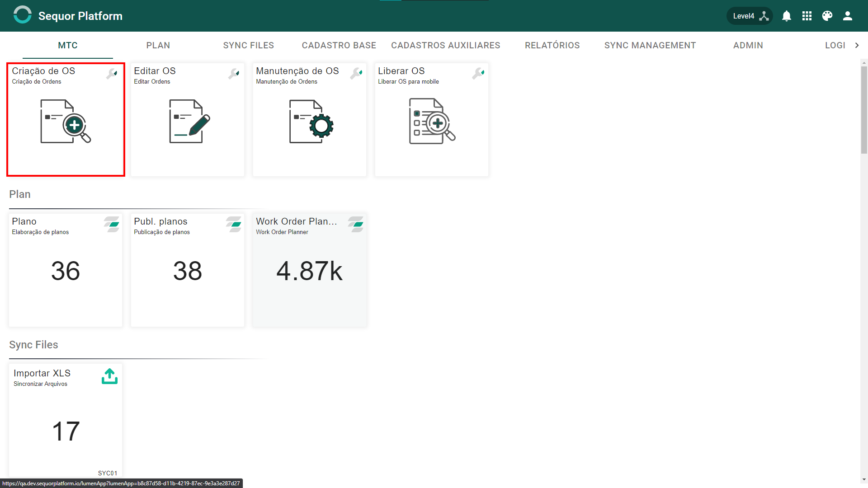Viewport: 868px width, 488px height.
Task: Click wrench icon on Editar OS card
Action: tap(234, 73)
